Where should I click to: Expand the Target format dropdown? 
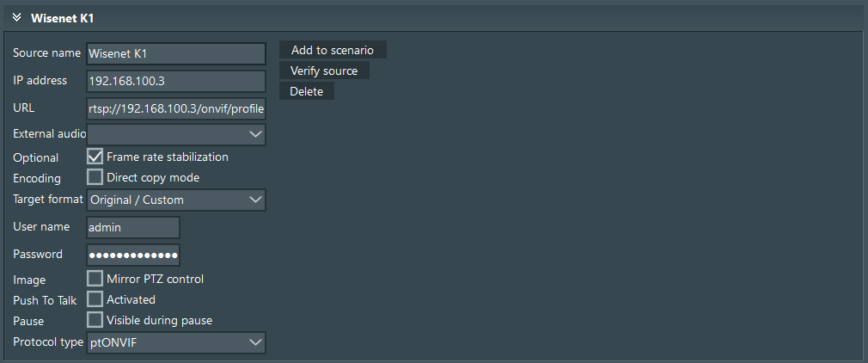(x=176, y=200)
